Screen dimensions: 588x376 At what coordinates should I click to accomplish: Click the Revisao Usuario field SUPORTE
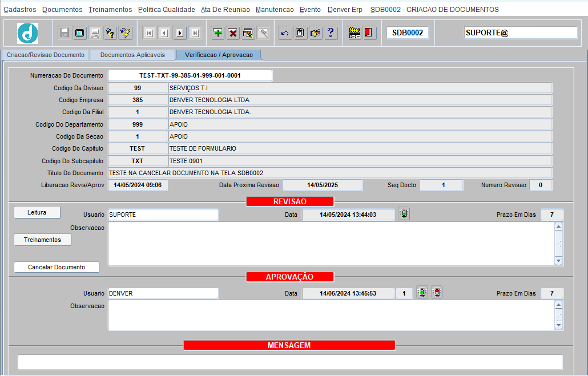pyautogui.click(x=163, y=215)
